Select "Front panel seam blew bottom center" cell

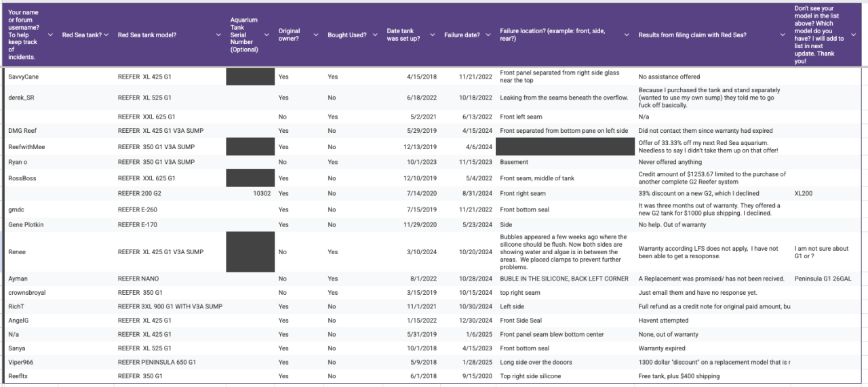click(566, 334)
